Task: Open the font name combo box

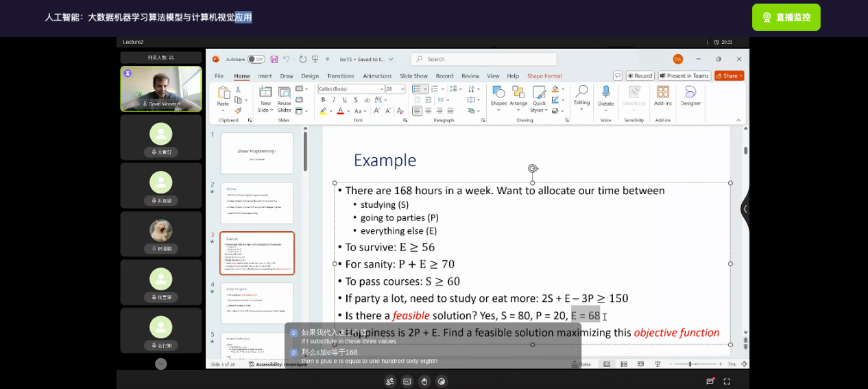Action: 351,89
